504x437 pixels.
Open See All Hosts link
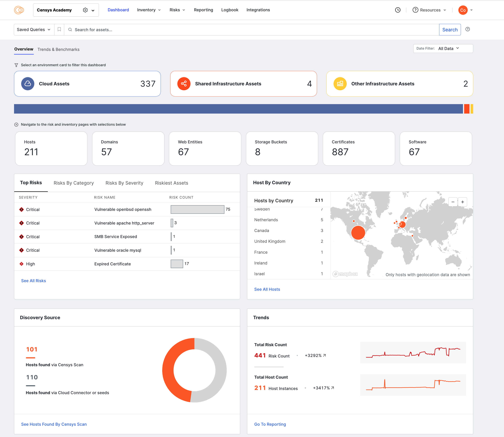pyautogui.click(x=267, y=289)
